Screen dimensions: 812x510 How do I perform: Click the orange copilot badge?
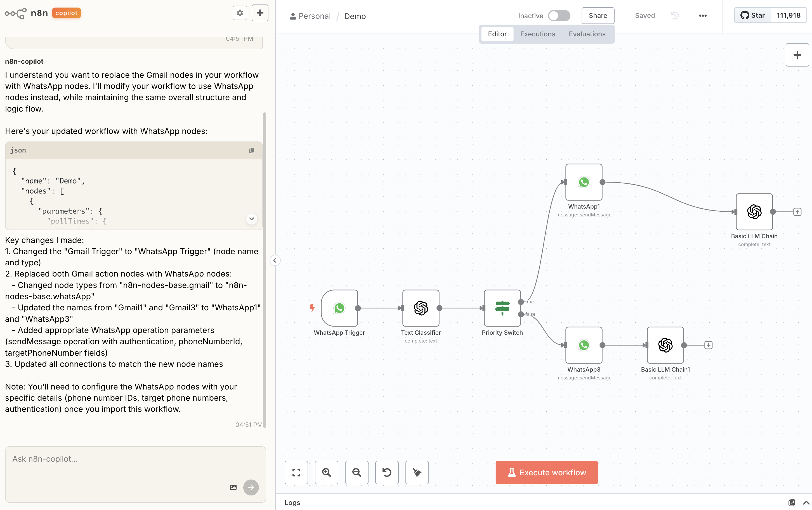(x=67, y=13)
